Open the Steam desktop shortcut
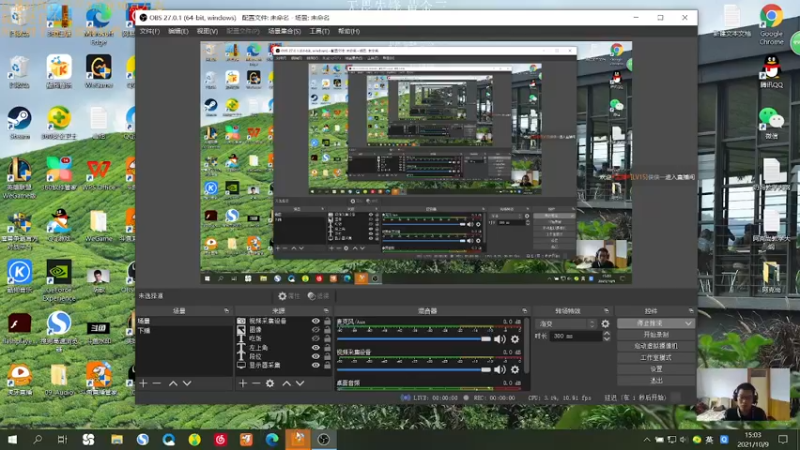Screen dimensions: 800x450 [x=19, y=122]
